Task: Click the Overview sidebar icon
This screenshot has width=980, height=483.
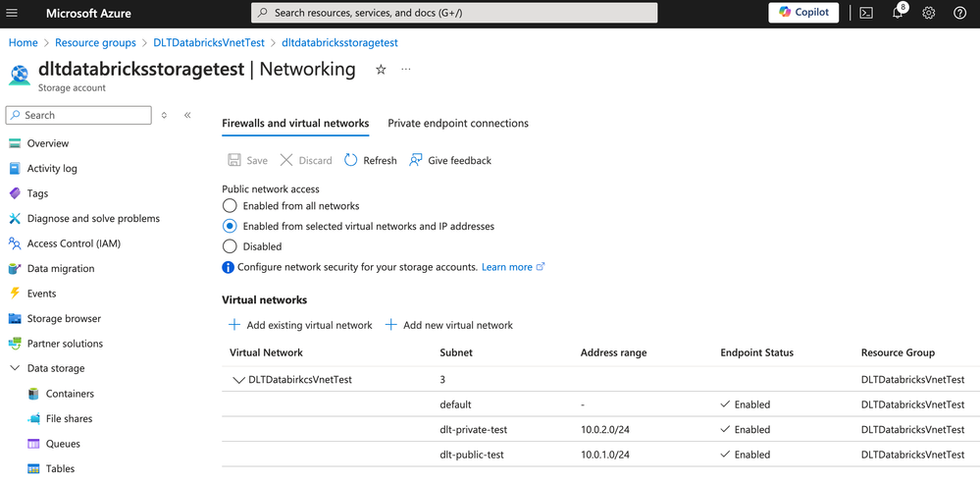Action: [15, 143]
